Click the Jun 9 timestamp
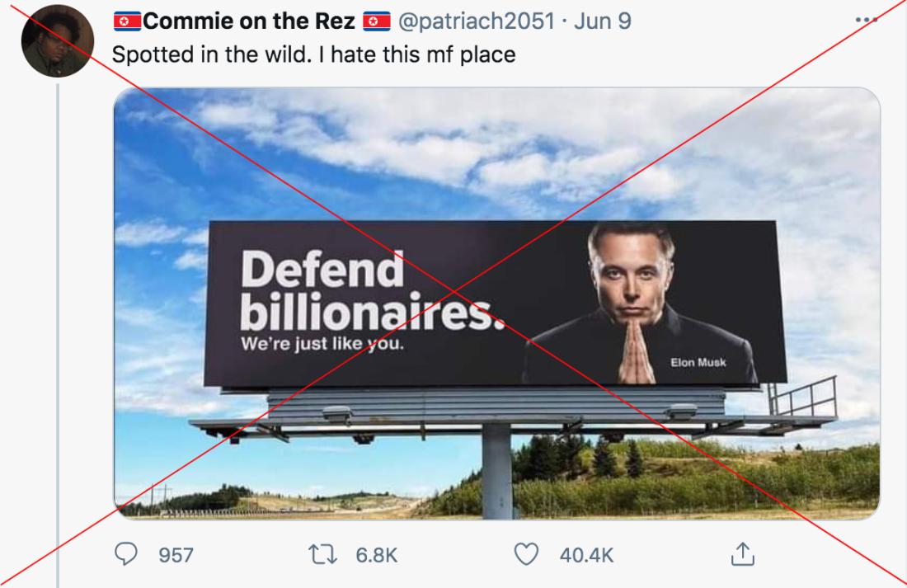The image size is (907, 588). (x=602, y=21)
